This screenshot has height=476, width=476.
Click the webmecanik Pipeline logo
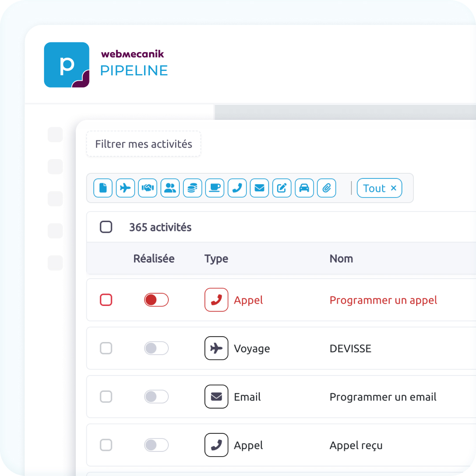coord(106,64)
